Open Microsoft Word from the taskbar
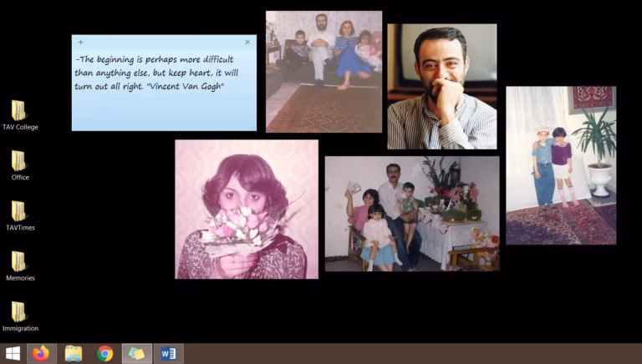Image resolution: width=642 pixels, height=364 pixels. (168, 353)
